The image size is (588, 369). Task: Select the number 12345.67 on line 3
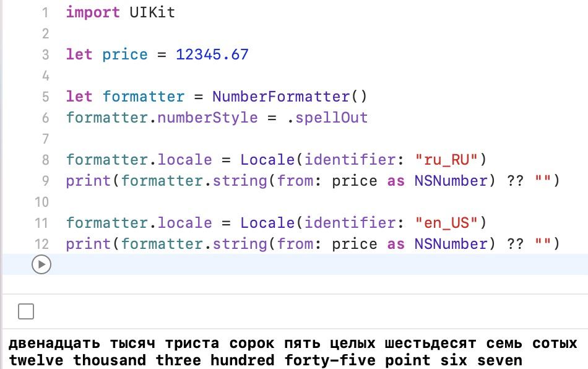212,54
